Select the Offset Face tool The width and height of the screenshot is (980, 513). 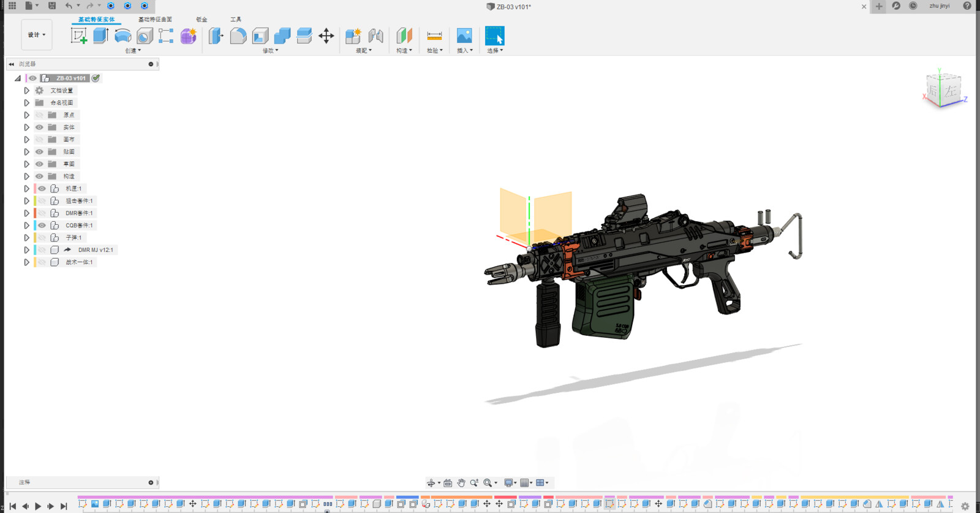304,36
